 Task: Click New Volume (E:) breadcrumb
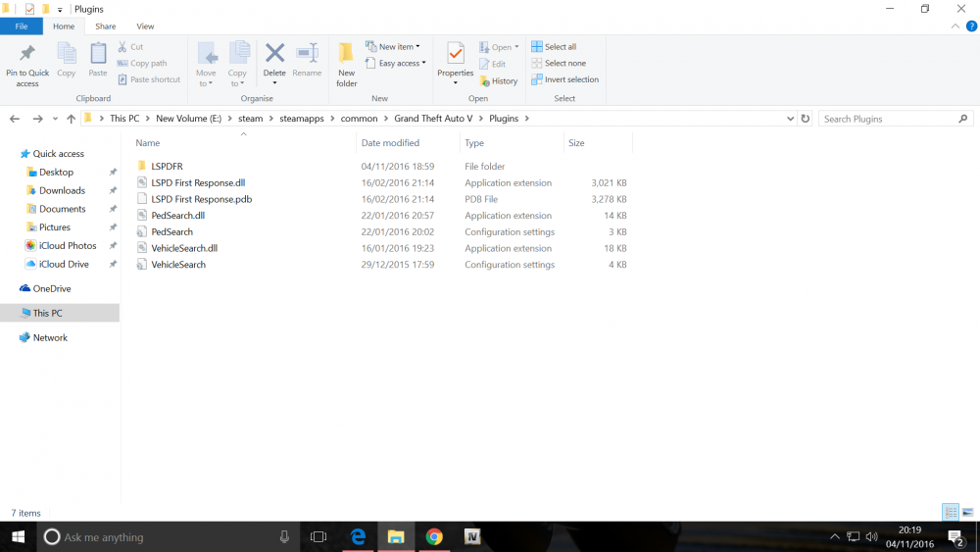click(189, 119)
